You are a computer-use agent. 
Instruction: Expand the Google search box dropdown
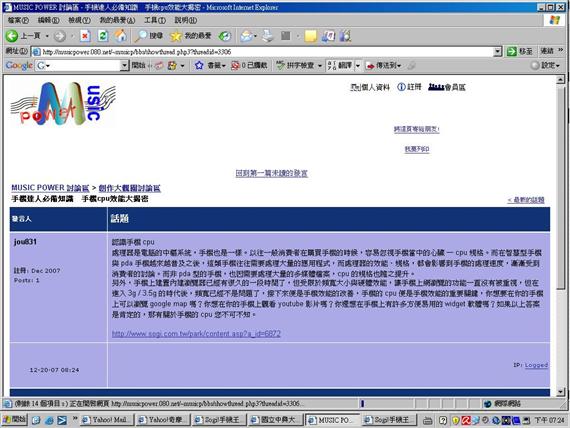coord(124,65)
